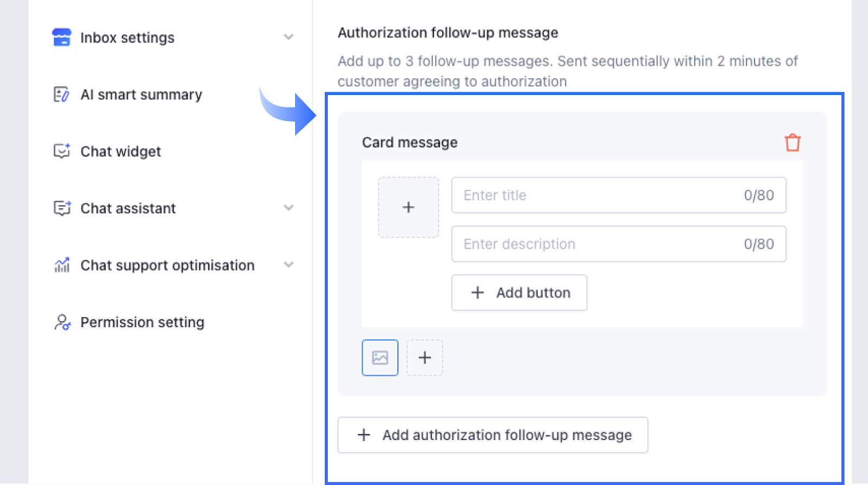Click the Permission setting user icon

[62, 322]
